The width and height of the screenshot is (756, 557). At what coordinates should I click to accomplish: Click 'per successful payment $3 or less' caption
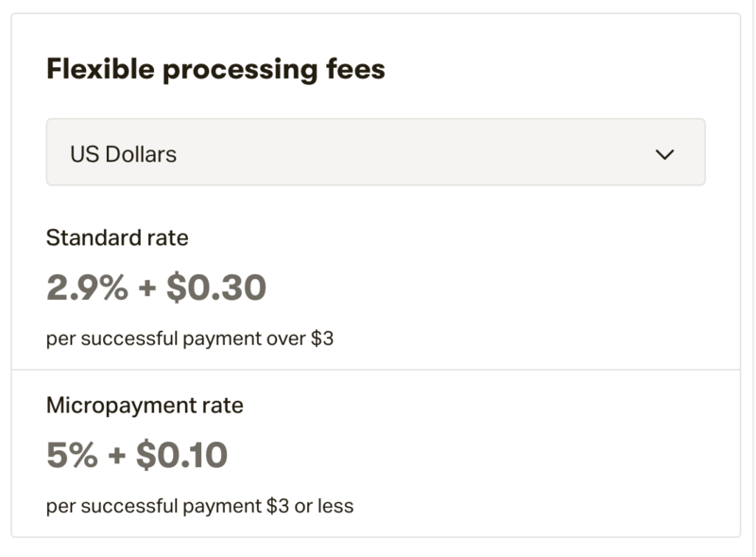tap(199, 506)
